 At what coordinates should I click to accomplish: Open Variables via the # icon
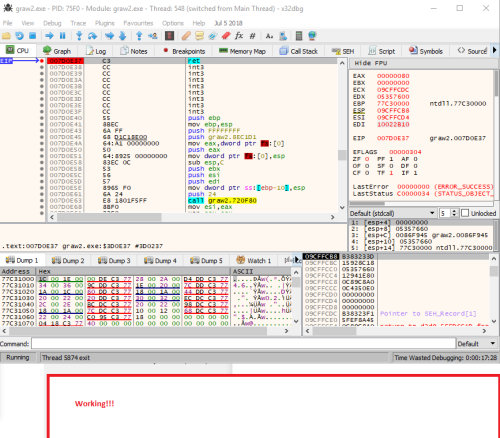[252, 36]
